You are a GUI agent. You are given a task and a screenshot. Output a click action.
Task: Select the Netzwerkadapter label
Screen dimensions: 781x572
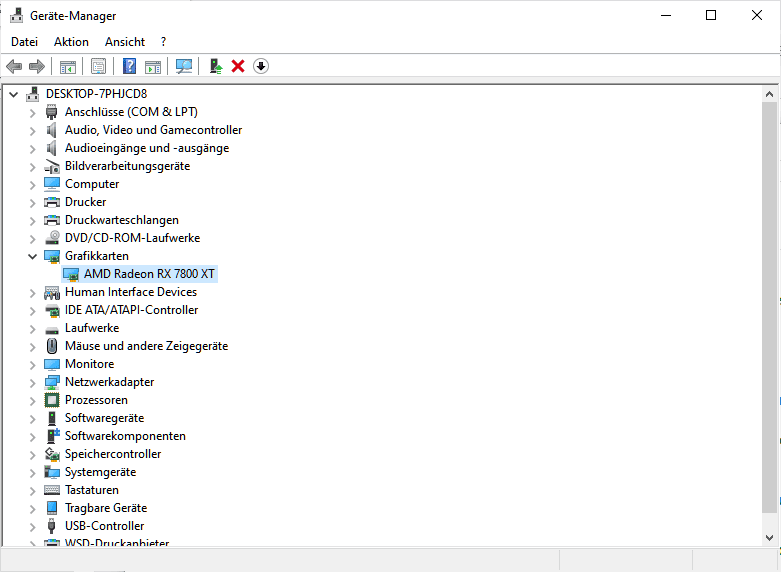coord(110,382)
